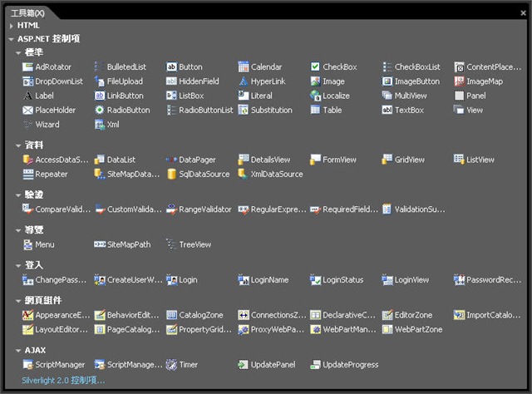Collapse the AJAX group

coord(18,351)
